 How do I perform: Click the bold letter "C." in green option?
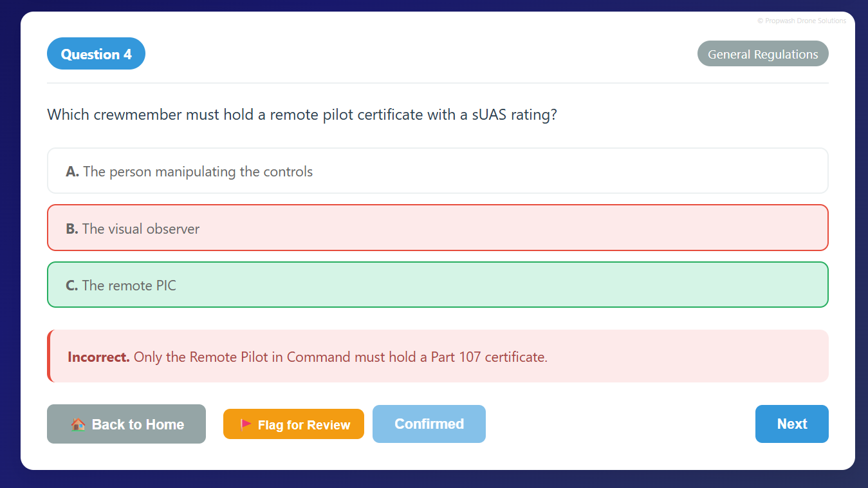[71, 285]
